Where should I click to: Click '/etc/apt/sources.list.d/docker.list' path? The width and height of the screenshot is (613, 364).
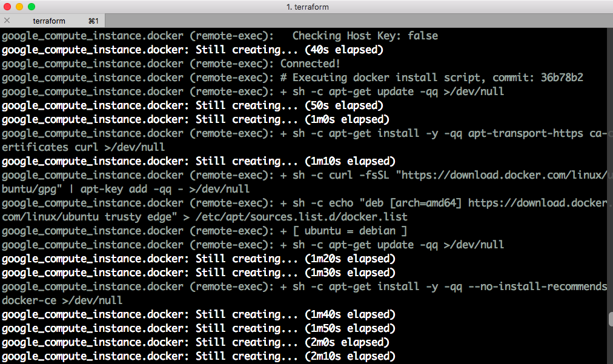[301, 217]
